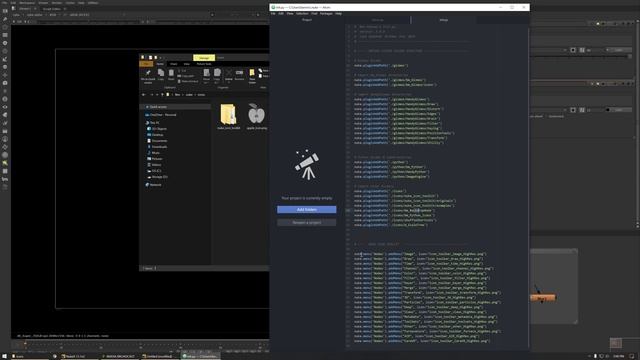Click the Copy icon in Explorer ribbon
Viewport: 640px width, 360px height.
161,74
